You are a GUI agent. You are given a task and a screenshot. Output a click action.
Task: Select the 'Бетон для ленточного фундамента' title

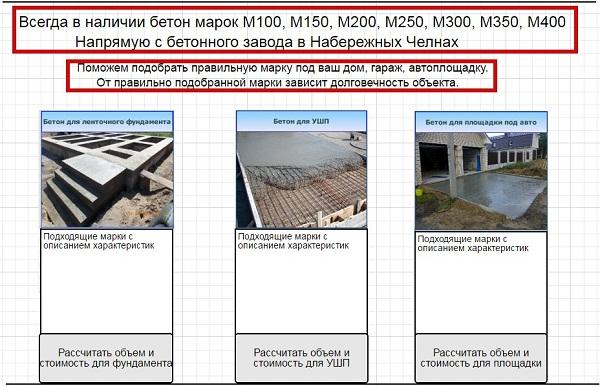(107, 122)
